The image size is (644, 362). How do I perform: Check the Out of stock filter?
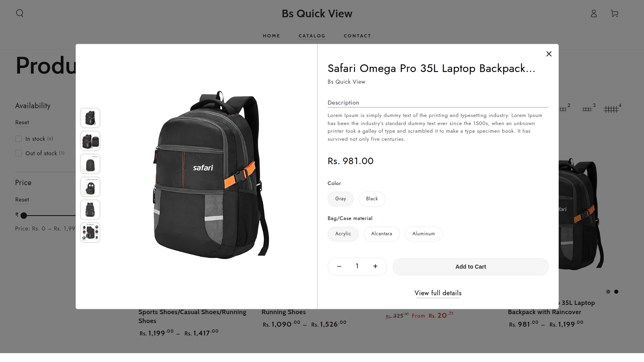[x=19, y=153]
